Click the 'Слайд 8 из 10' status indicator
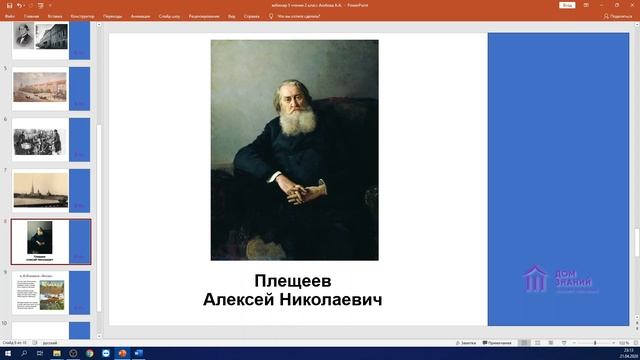This screenshot has height=360, width=640. (x=14, y=343)
